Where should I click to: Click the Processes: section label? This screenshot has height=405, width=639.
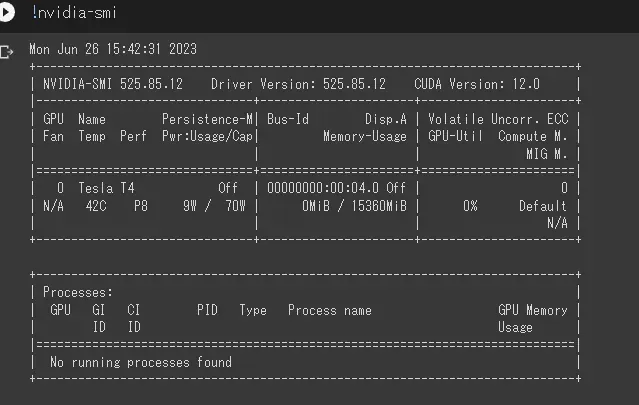[78, 292]
